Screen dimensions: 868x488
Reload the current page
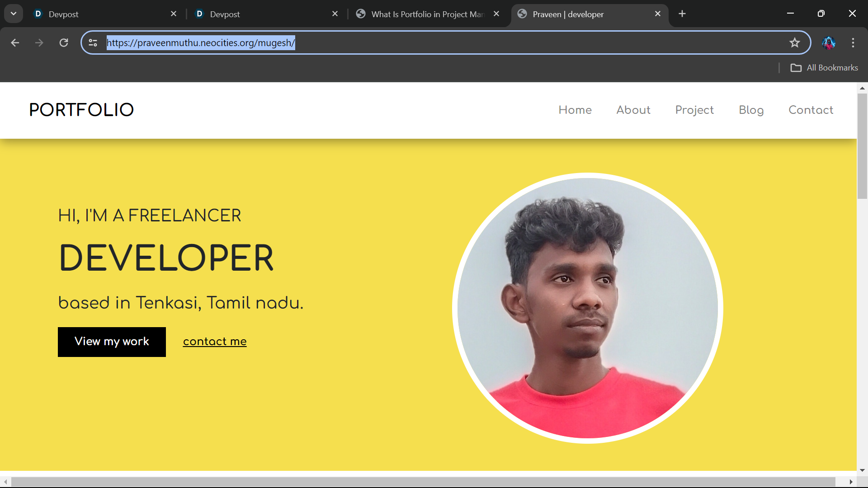[x=64, y=42]
